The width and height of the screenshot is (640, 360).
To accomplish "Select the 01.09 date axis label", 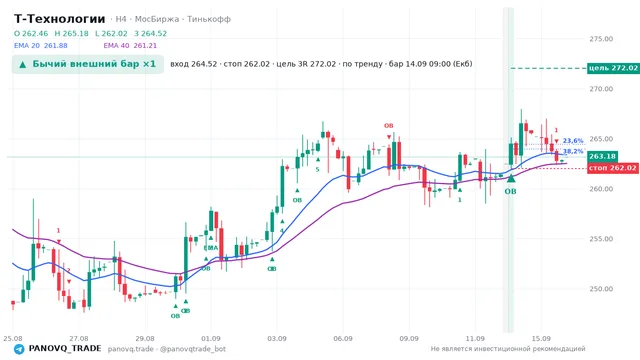I will click(x=211, y=338).
